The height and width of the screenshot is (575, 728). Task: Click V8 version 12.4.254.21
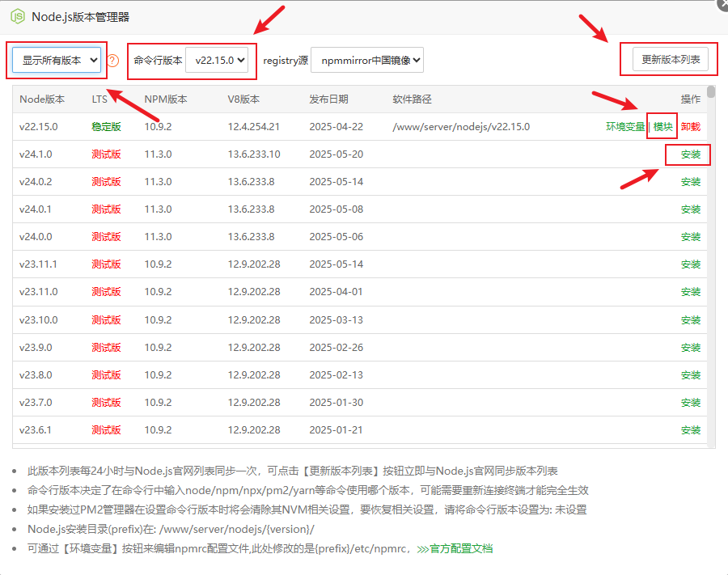253,127
